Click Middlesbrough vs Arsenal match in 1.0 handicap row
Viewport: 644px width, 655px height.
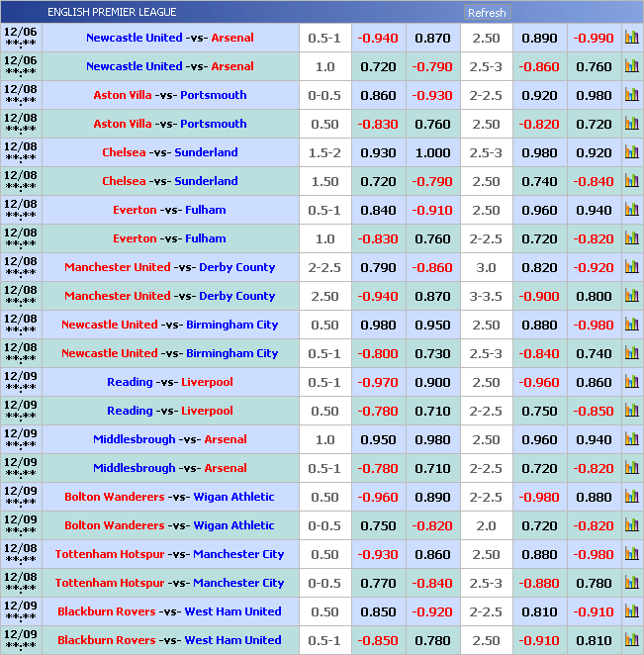coord(170,439)
